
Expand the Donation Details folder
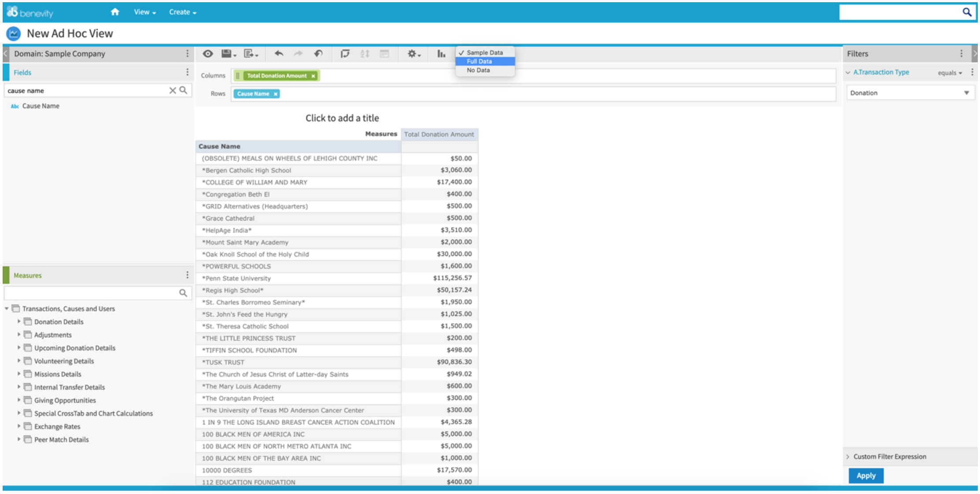pos(19,322)
